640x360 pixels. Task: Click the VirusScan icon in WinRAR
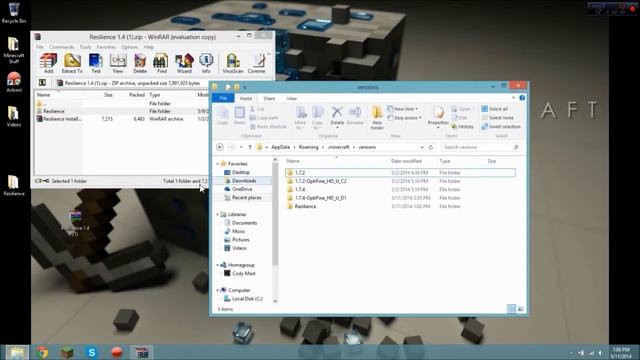(233, 63)
